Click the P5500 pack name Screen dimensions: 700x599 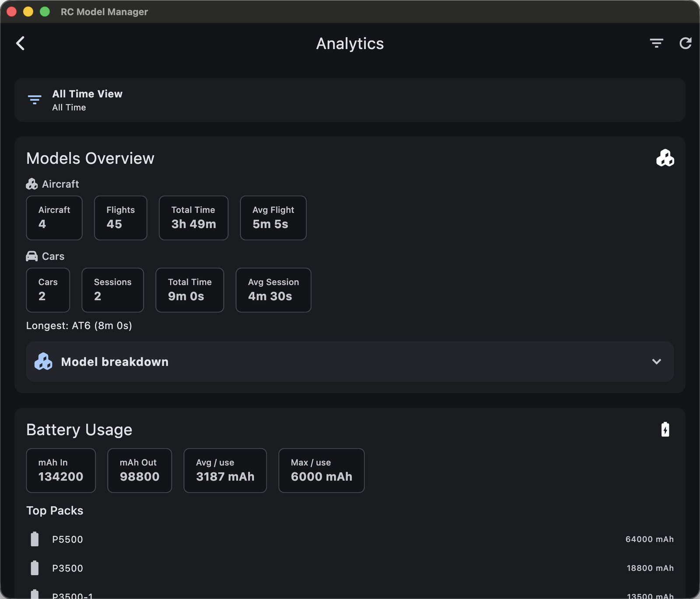67,539
